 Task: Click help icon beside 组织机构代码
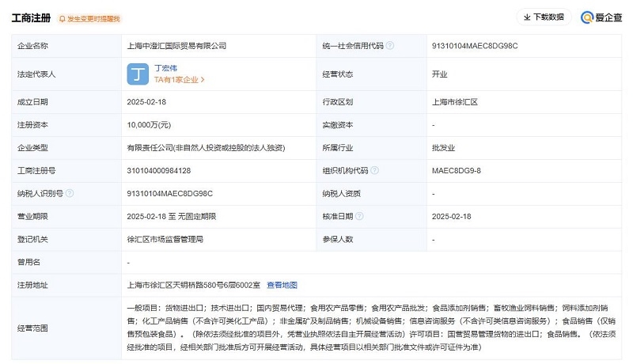pos(374,170)
